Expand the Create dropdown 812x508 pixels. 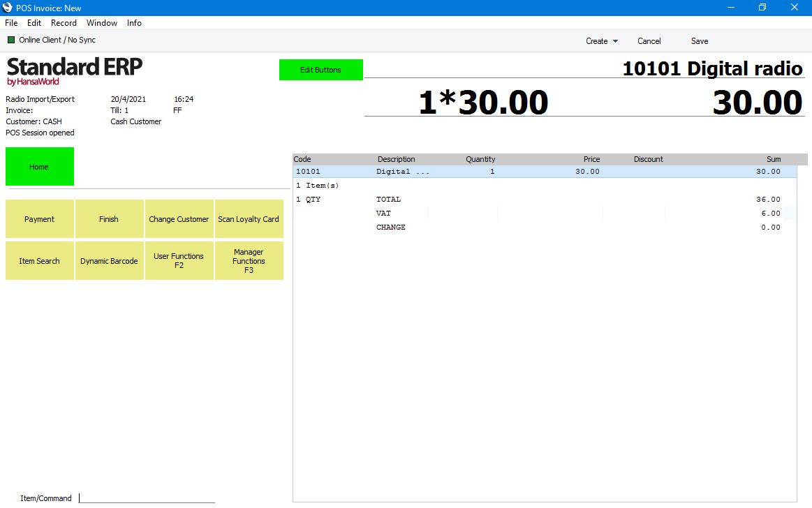point(602,41)
